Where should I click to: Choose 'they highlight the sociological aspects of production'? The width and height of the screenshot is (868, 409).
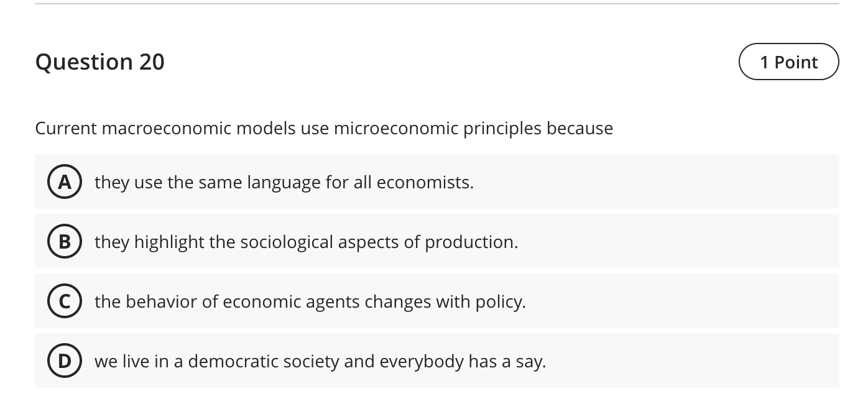(x=305, y=241)
